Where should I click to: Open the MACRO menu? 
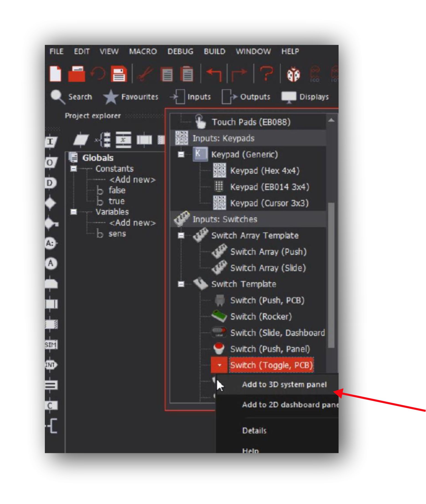click(x=143, y=52)
